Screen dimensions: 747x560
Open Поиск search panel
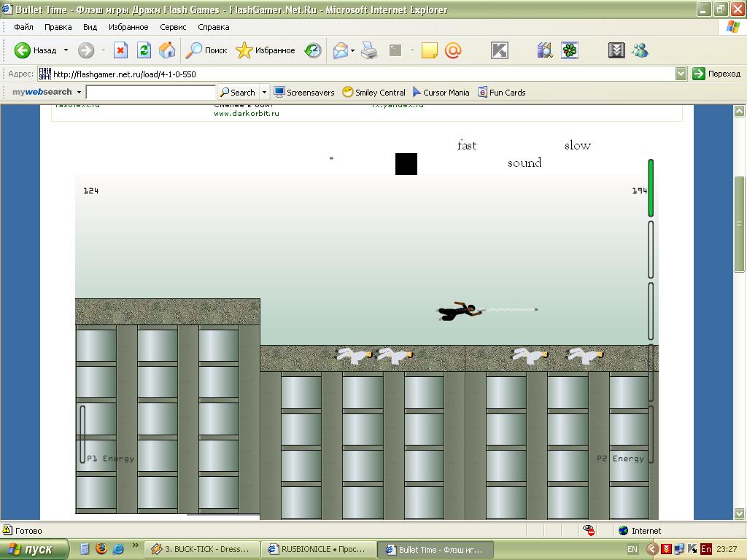point(206,50)
